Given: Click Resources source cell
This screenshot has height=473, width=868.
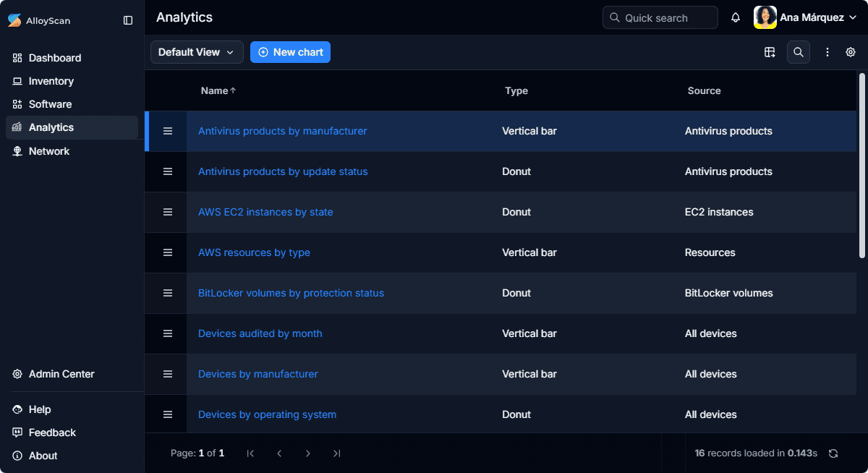Looking at the screenshot, I should (x=710, y=252).
